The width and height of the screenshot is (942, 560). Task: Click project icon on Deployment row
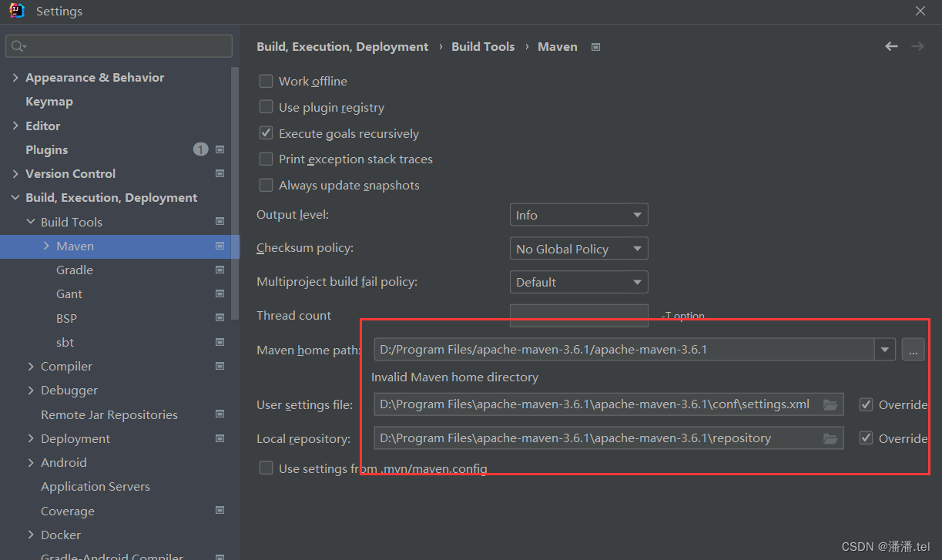pyautogui.click(x=220, y=438)
